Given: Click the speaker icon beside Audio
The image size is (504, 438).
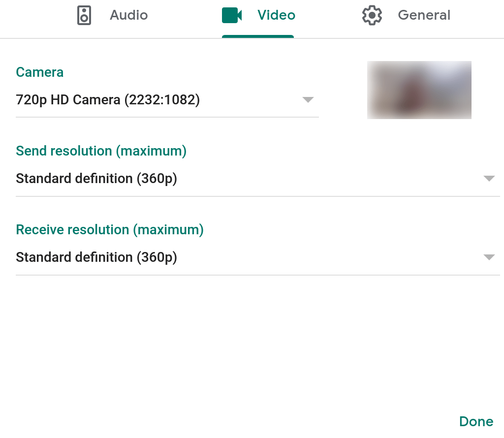Looking at the screenshot, I should [84, 15].
